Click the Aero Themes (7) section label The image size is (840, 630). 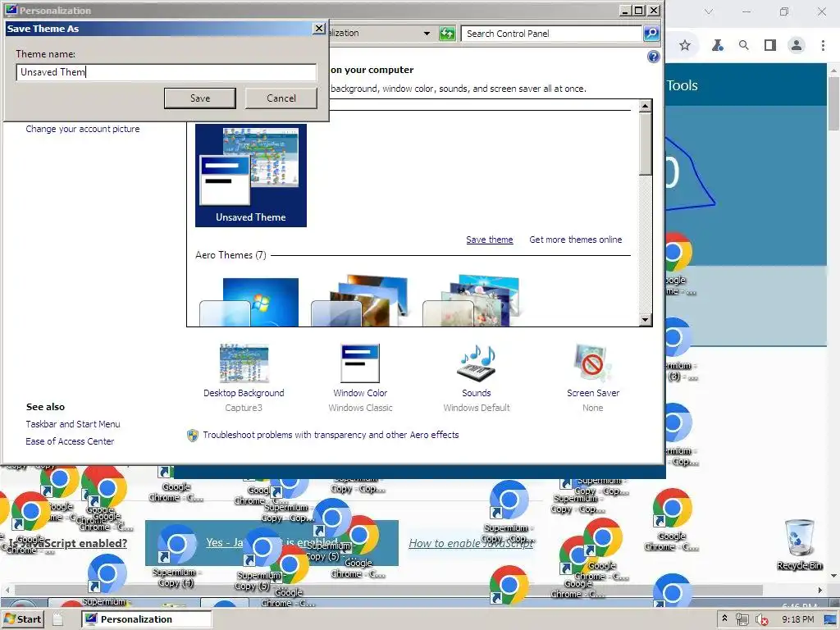click(231, 255)
